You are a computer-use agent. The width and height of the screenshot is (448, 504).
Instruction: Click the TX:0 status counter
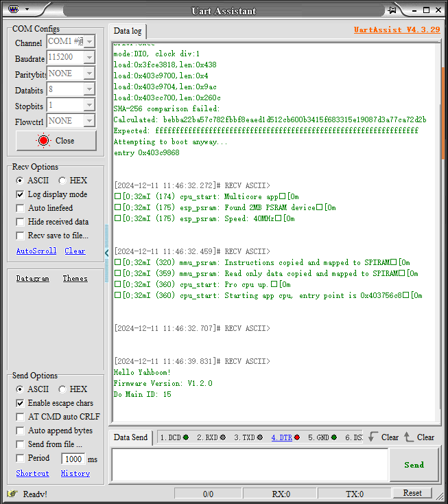(355, 494)
